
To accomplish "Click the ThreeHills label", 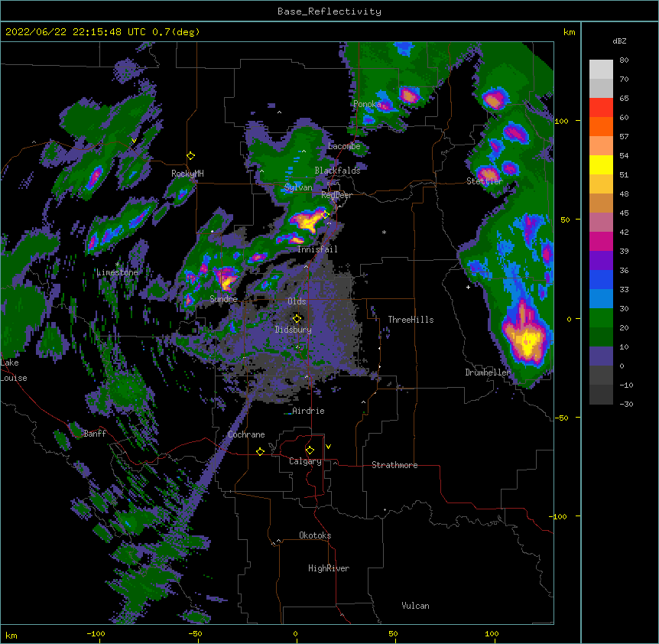I will (x=411, y=320).
